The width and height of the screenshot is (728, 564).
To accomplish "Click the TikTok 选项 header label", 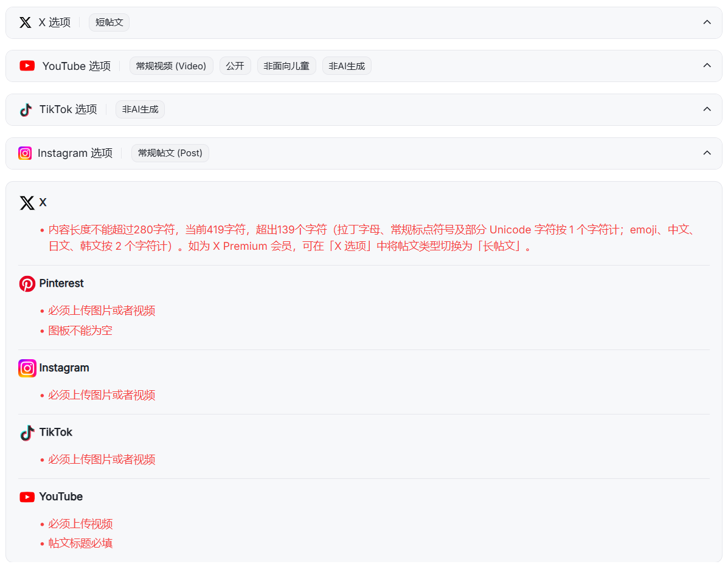I will click(x=68, y=109).
